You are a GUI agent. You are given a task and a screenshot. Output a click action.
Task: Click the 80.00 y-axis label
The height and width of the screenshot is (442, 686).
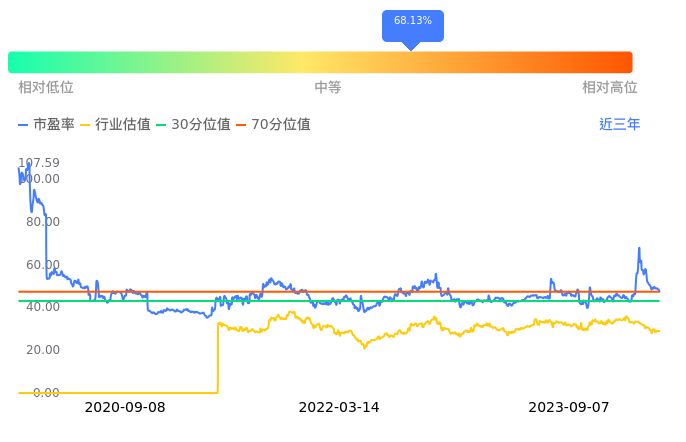(x=41, y=222)
